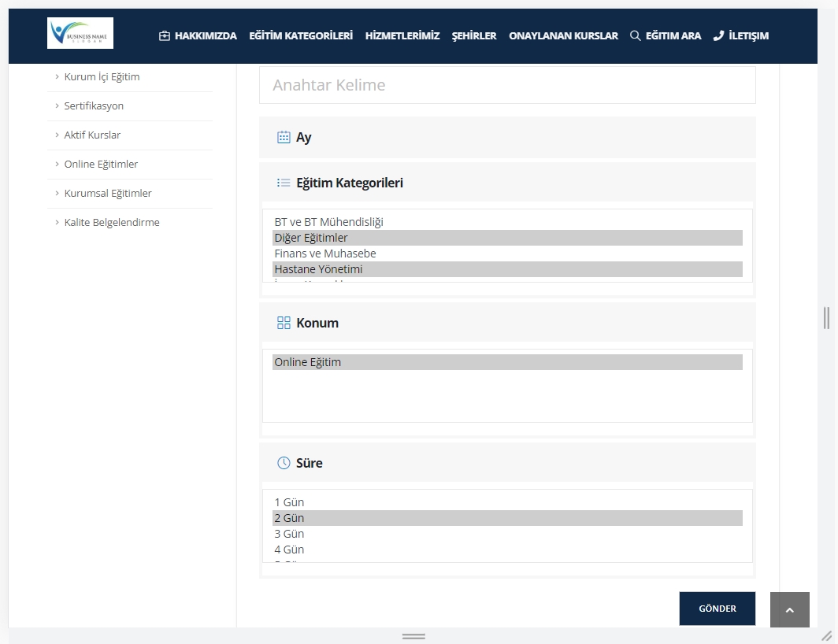Image resolution: width=838 pixels, height=644 pixels.
Task: Open the Hakkımızda menu
Action: 206,35
